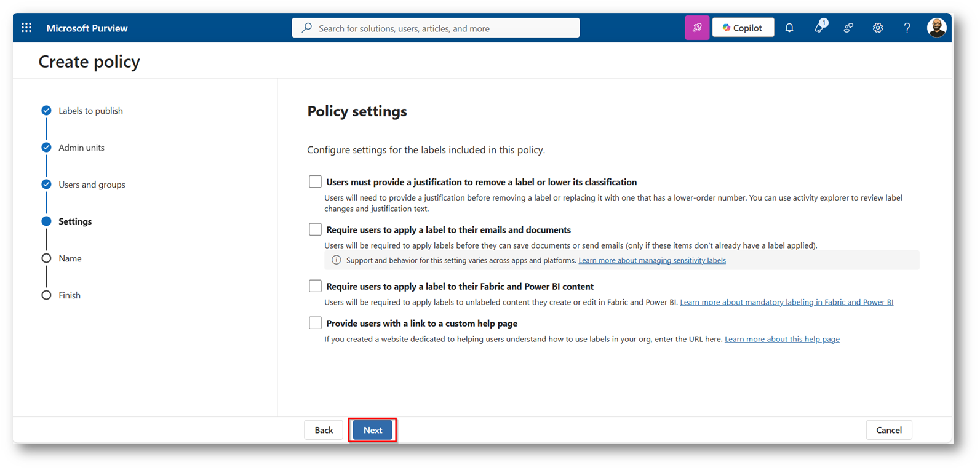
Task: Select the Admin units wizard step
Action: coord(81,148)
